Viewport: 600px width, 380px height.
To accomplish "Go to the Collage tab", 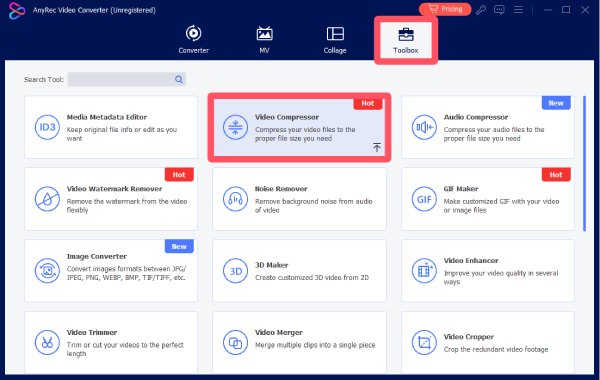I will tap(335, 40).
